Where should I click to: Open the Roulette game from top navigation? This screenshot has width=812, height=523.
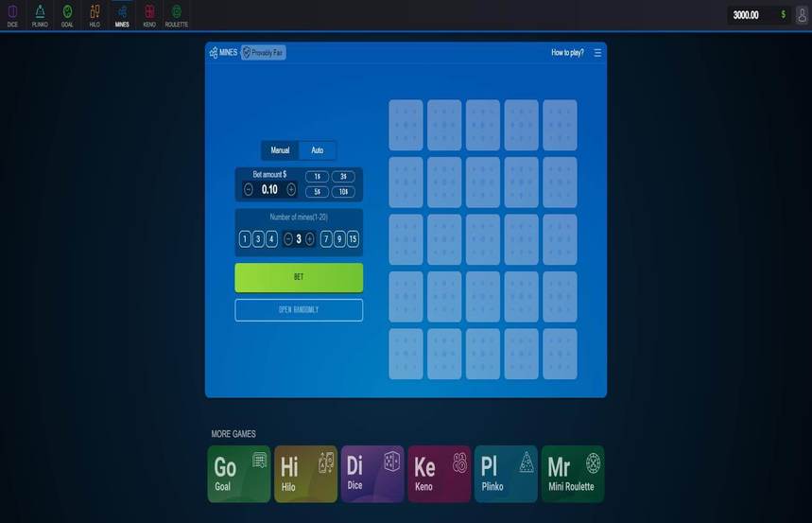[177, 15]
